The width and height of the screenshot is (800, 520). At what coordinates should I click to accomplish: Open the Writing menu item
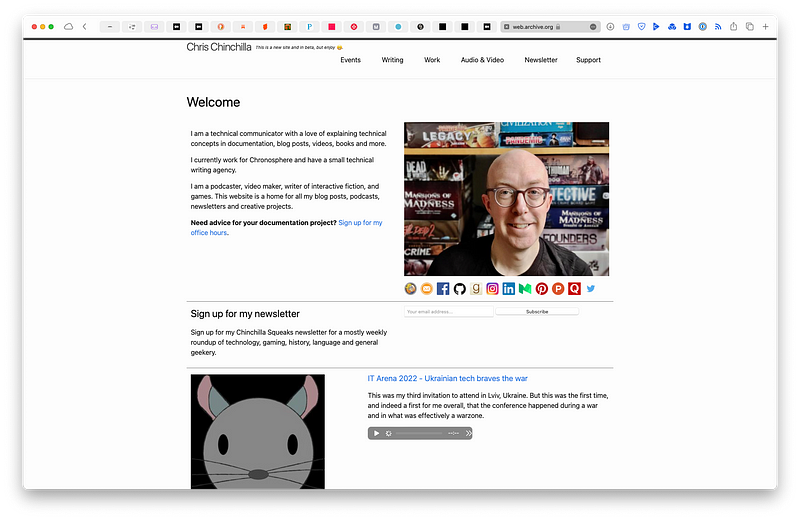392,60
